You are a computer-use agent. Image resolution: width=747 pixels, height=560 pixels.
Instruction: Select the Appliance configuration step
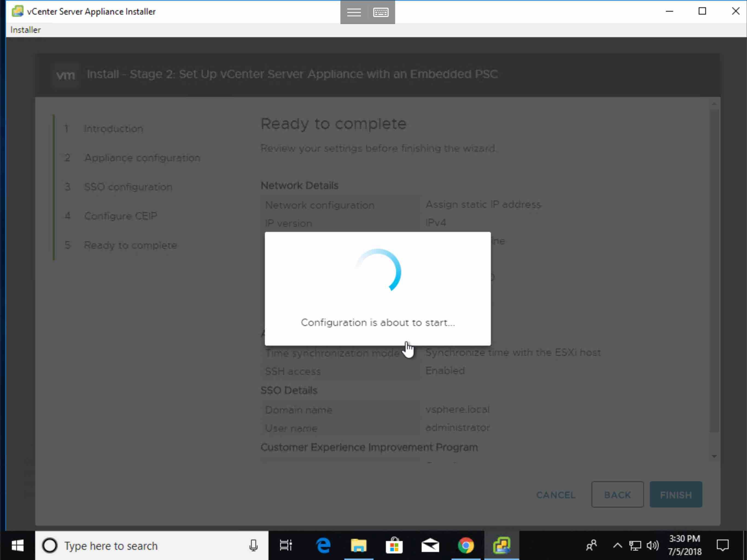(x=142, y=158)
